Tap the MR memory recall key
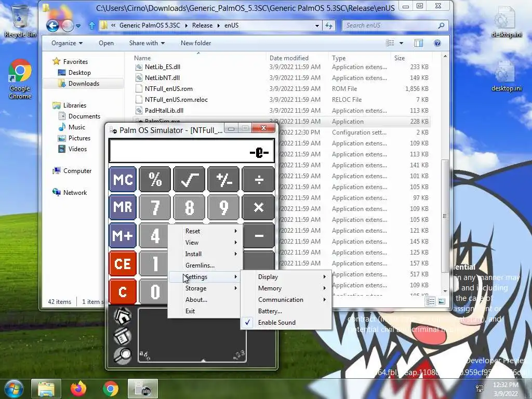This screenshot has height=399, width=532. click(x=123, y=207)
